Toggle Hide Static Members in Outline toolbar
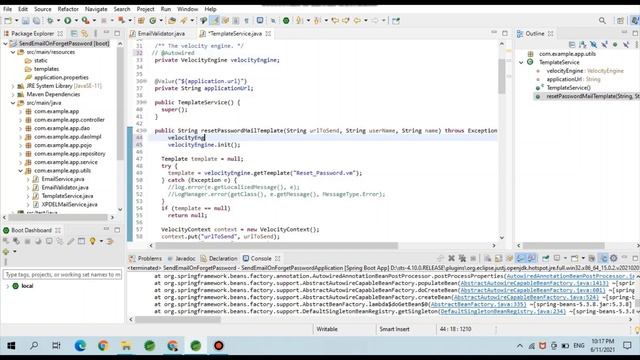This screenshot has height=360, width=640. coord(604,44)
